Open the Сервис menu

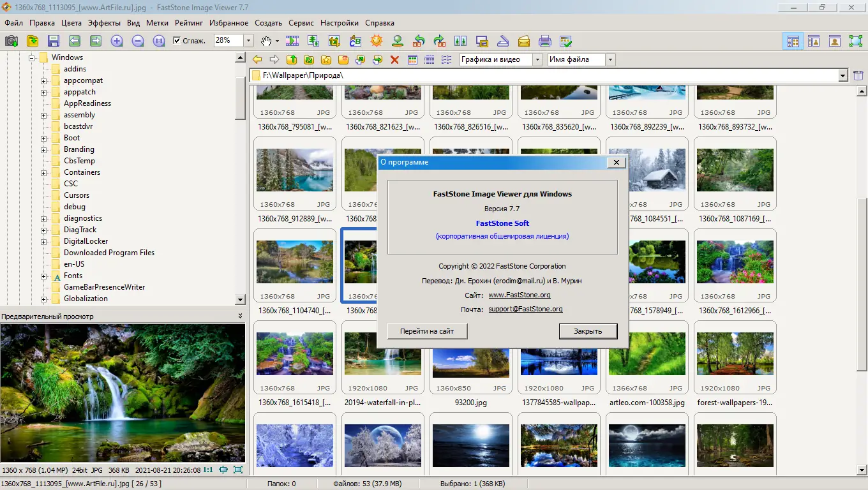click(x=301, y=23)
